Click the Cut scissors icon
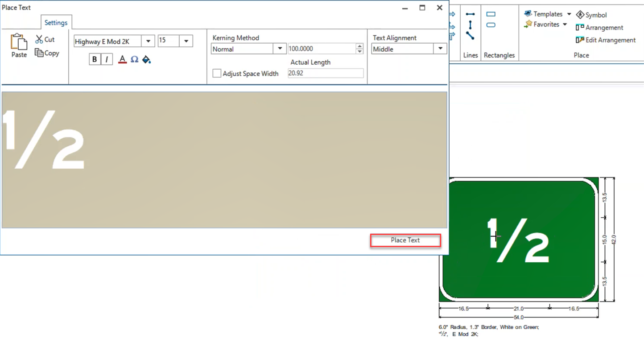 click(39, 40)
